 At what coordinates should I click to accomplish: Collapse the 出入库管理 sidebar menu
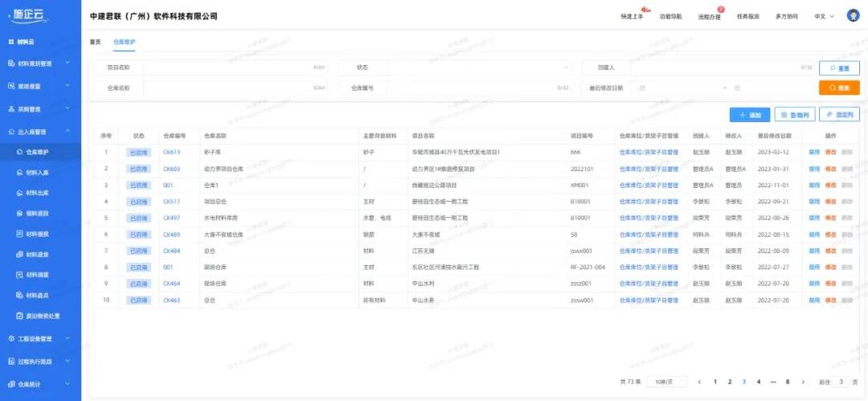(x=68, y=131)
